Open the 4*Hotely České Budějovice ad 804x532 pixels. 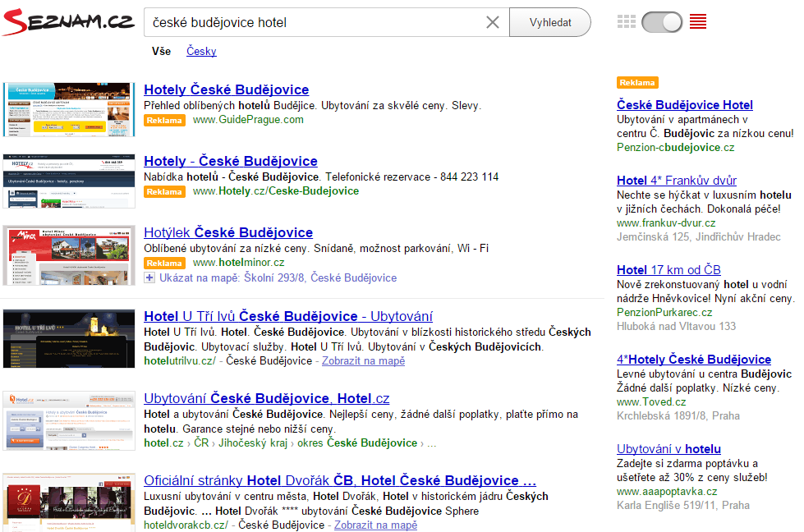tap(694, 360)
